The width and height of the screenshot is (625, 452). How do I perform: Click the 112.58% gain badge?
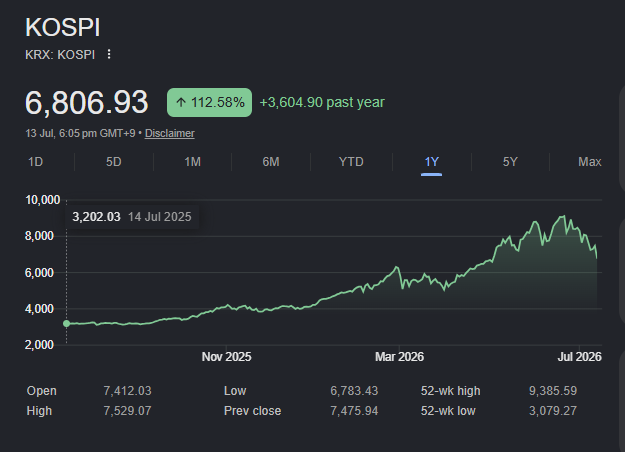209,102
